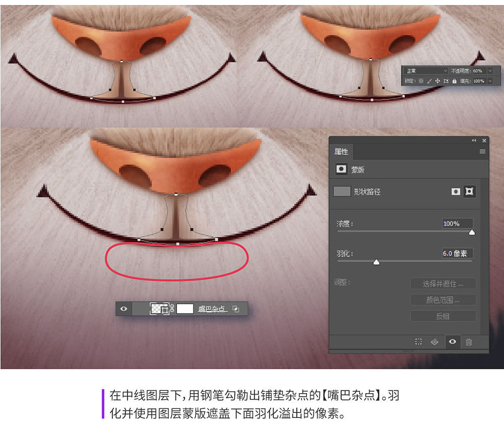Click the 选择并遮住 button
The image size is (504, 423).
coord(443,284)
